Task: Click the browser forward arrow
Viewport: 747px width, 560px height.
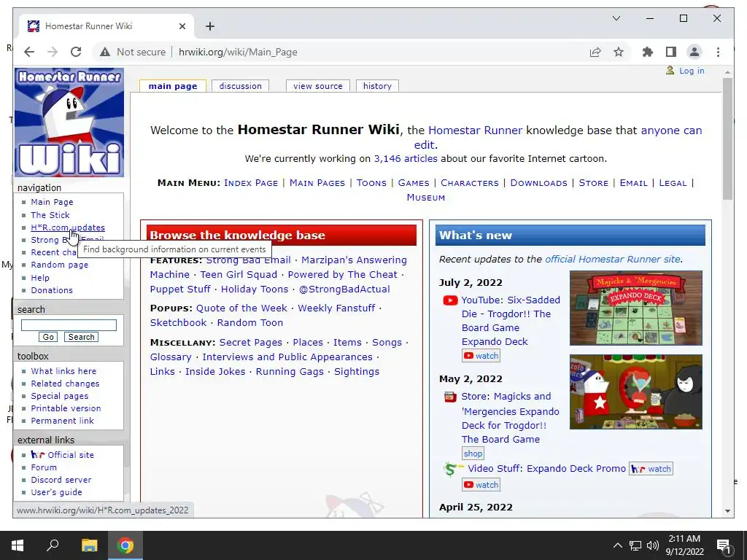Action: [53, 52]
